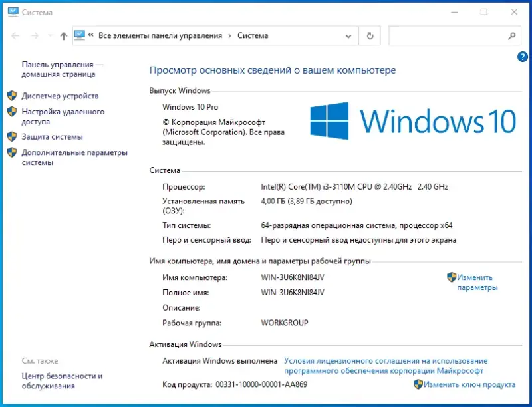Refresh the System page
Screen dimensions: 532x407
(x=370, y=36)
